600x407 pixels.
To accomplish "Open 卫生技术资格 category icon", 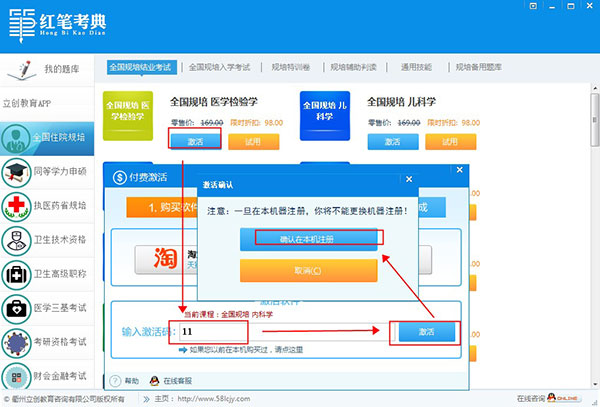I will pos(16,241).
